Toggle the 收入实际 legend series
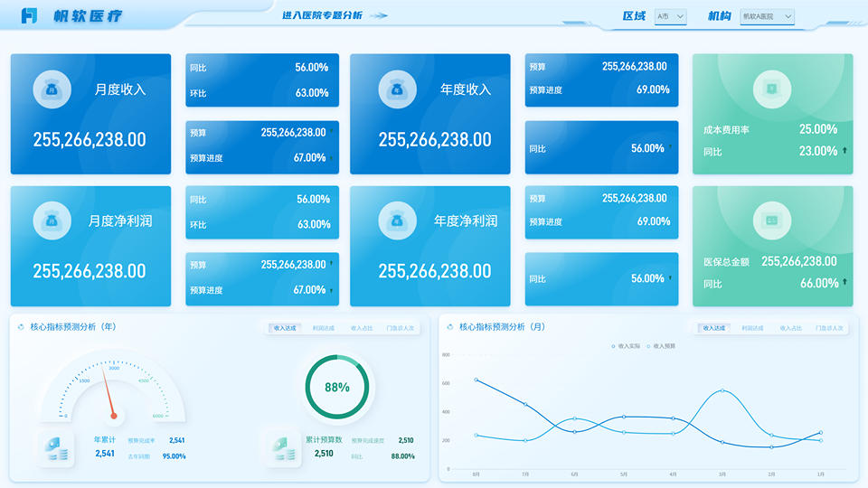Viewport: 868px width, 488px height. click(626, 346)
